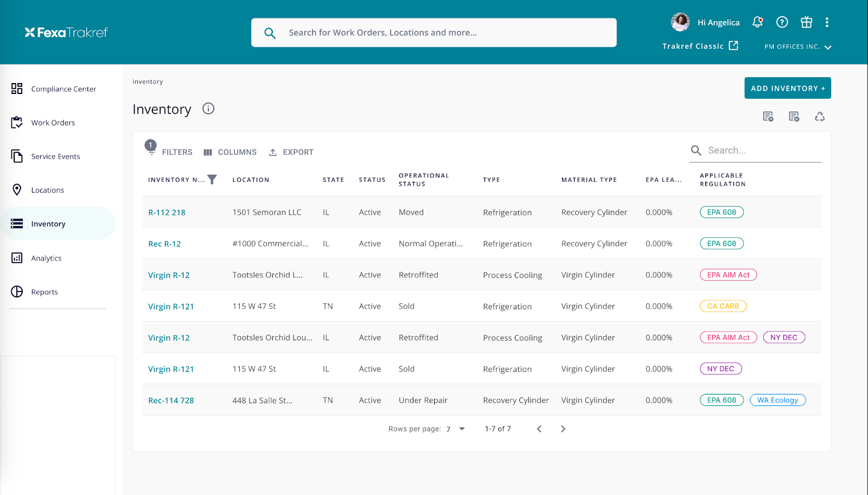Open inventory item R-112 218
The image size is (868, 495).
pyautogui.click(x=167, y=212)
